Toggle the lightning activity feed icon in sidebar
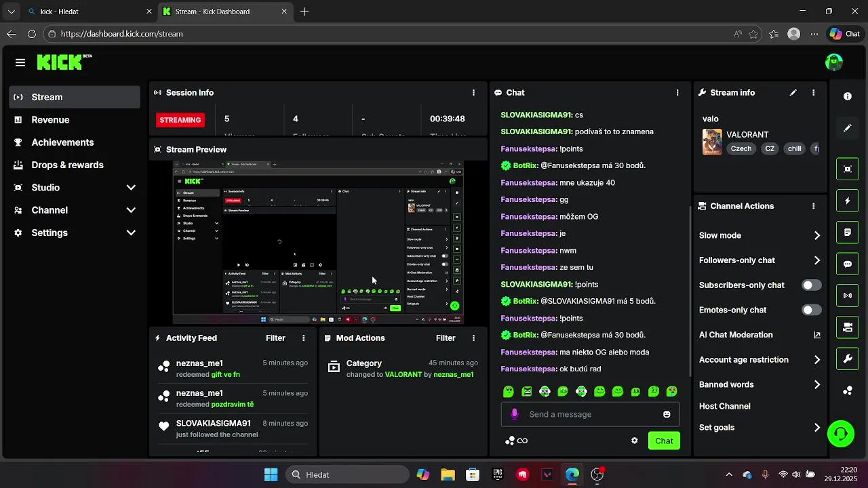This screenshot has width=868, height=488. pos(848,201)
